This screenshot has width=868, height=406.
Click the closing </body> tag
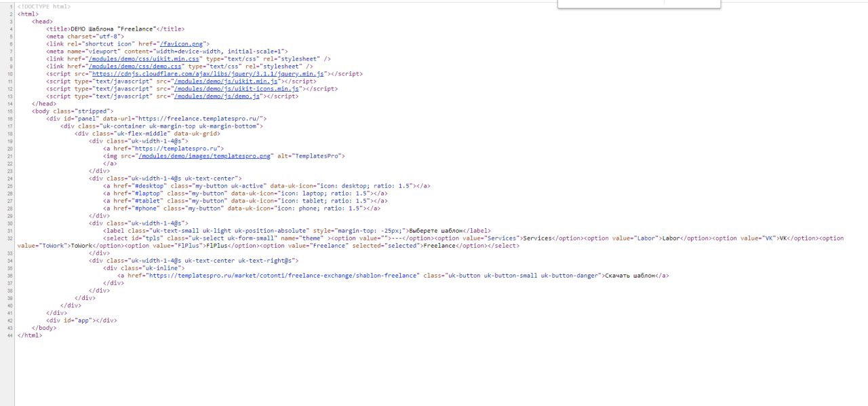coord(44,327)
